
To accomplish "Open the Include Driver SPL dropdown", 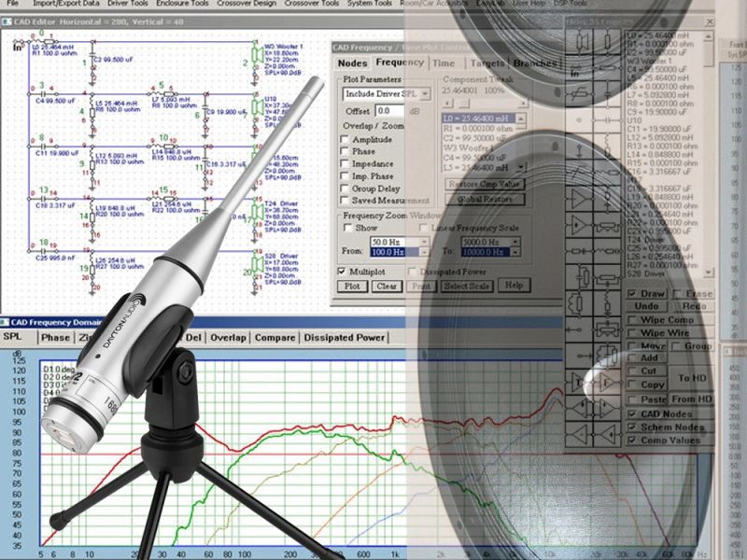I will click(427, 93).
